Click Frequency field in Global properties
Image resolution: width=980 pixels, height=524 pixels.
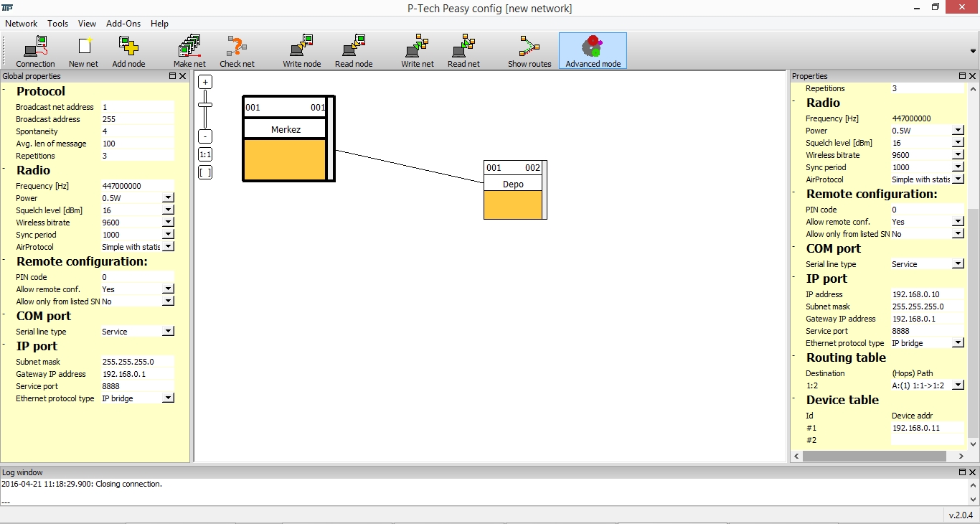[137, 186]
